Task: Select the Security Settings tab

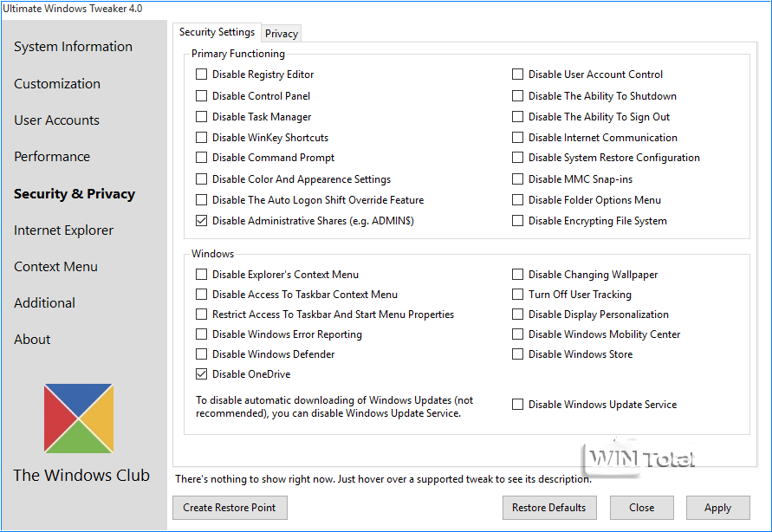Action: [x=217, y=32]
